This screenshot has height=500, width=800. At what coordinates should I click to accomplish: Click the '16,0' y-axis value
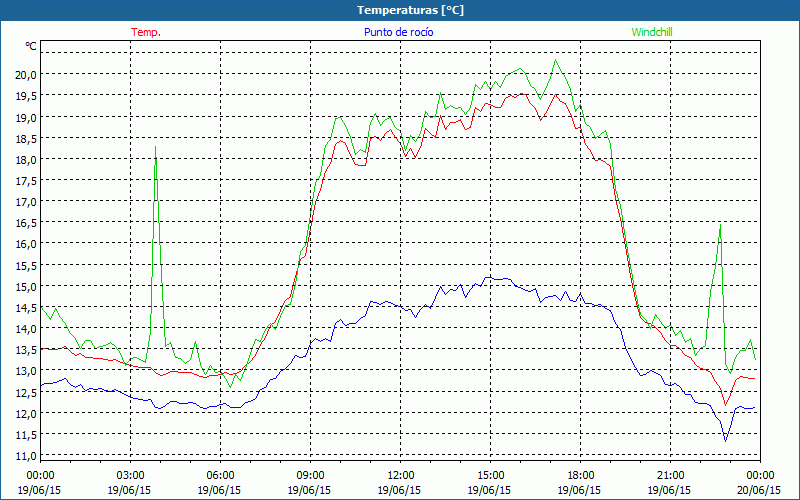coord(27,244)
